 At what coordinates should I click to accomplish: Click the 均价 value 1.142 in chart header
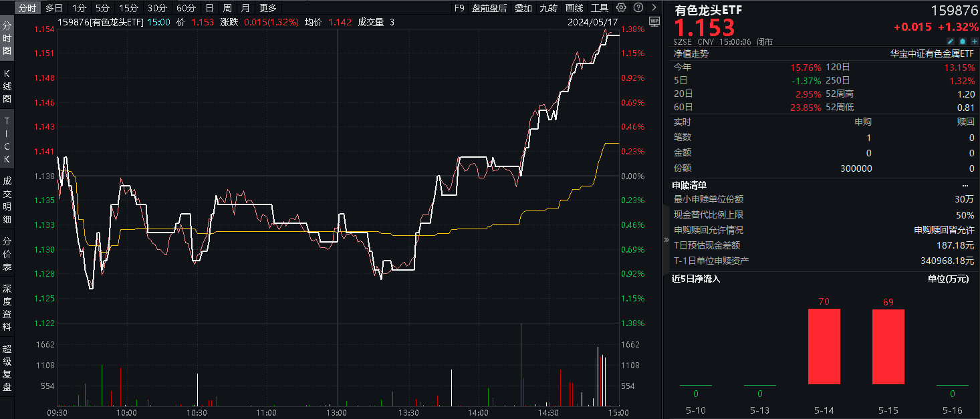click(x=340, y=21)
